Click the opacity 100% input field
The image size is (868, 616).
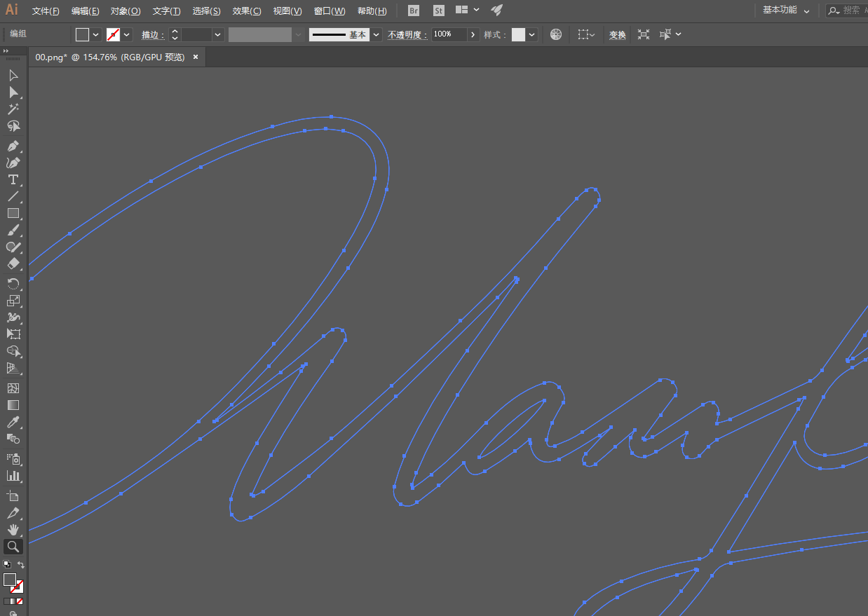click(x=449, y=34)
